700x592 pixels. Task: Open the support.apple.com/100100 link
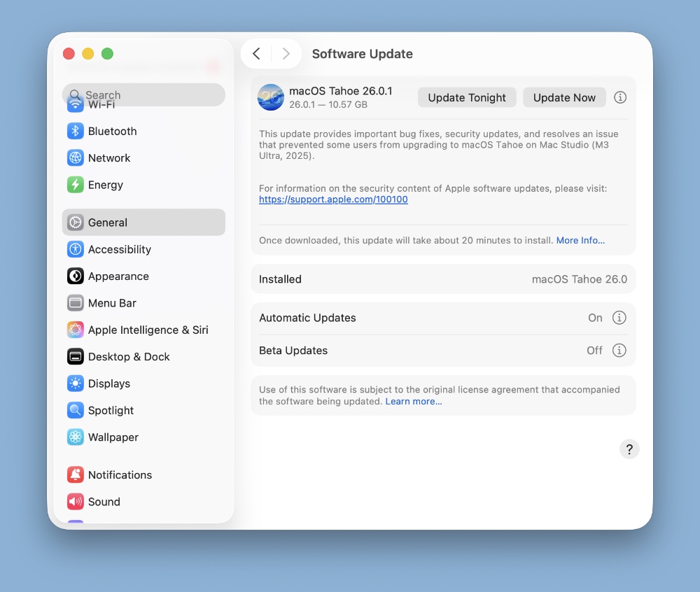point(333,199)
